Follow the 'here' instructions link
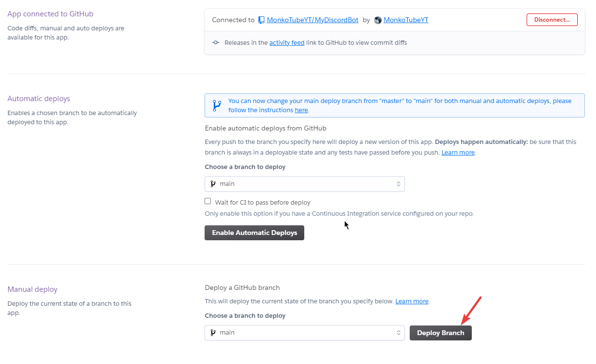 tap(301, 110)
